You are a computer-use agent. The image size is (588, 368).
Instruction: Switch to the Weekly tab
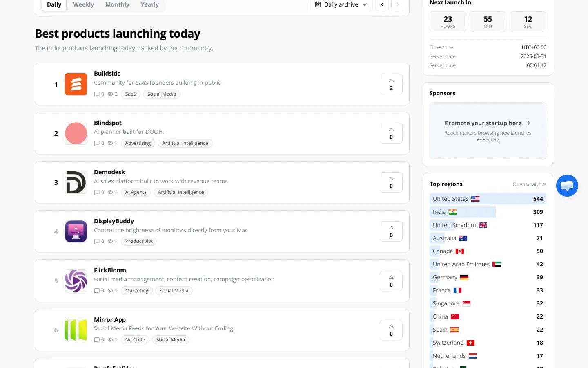pyautogui.click(x=83, y=4)
